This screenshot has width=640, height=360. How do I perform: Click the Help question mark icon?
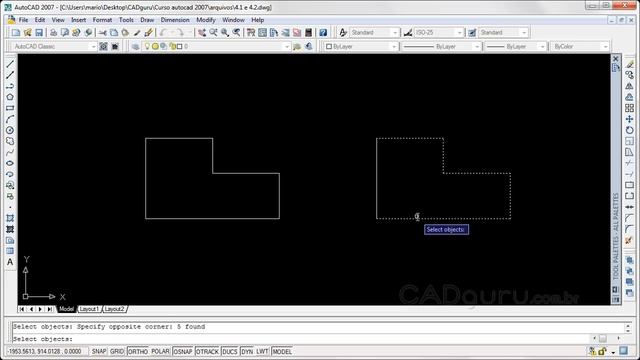click(323, 33)
